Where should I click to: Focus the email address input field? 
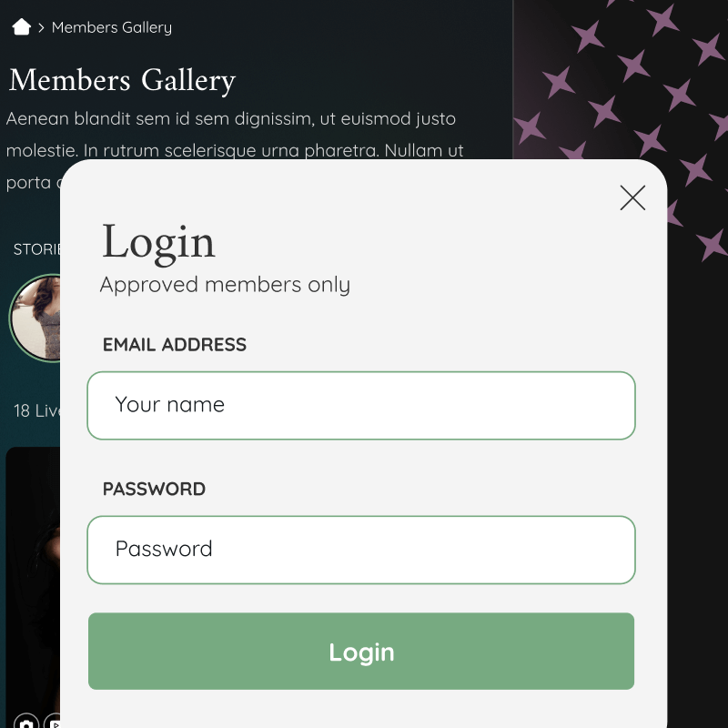(x=361, y=406)
